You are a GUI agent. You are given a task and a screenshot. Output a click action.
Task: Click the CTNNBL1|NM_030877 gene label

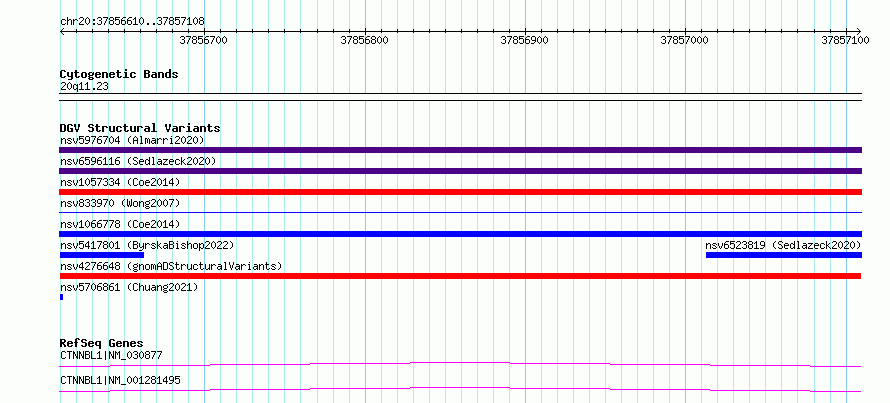click(111, 355)
